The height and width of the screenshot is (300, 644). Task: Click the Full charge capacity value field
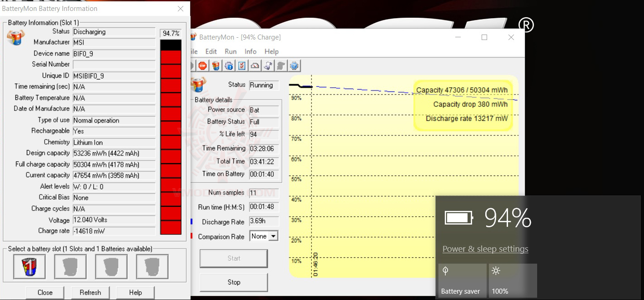[x=114, y=165]
